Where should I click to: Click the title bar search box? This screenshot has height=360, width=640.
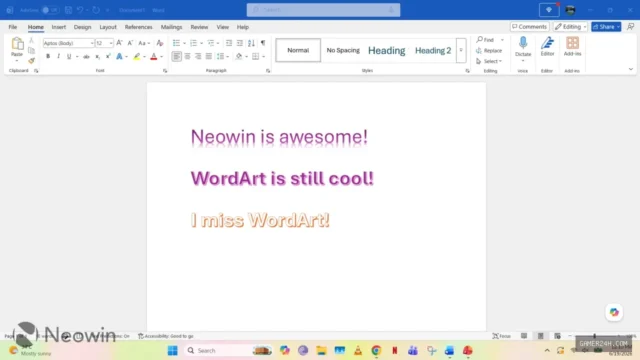pyautogui.click(x=323, y=10)
